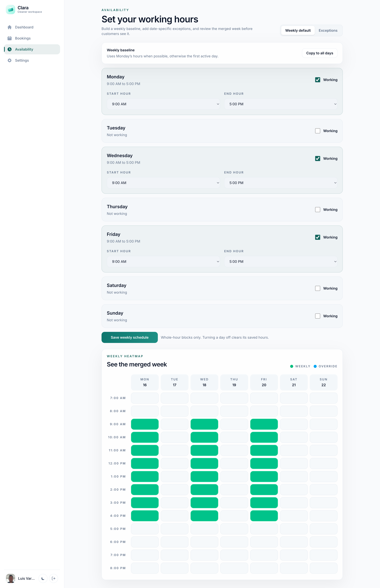Screen dimensions: 380x588
Task: Expand the Friday start hour dropdown
Action: pyautogui.click(x=163, y=262)
